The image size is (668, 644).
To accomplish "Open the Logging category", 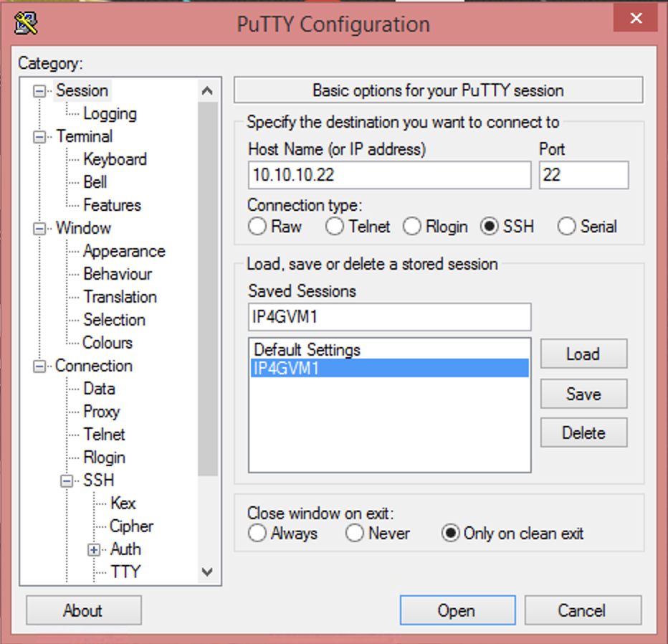I will [110, 113].
